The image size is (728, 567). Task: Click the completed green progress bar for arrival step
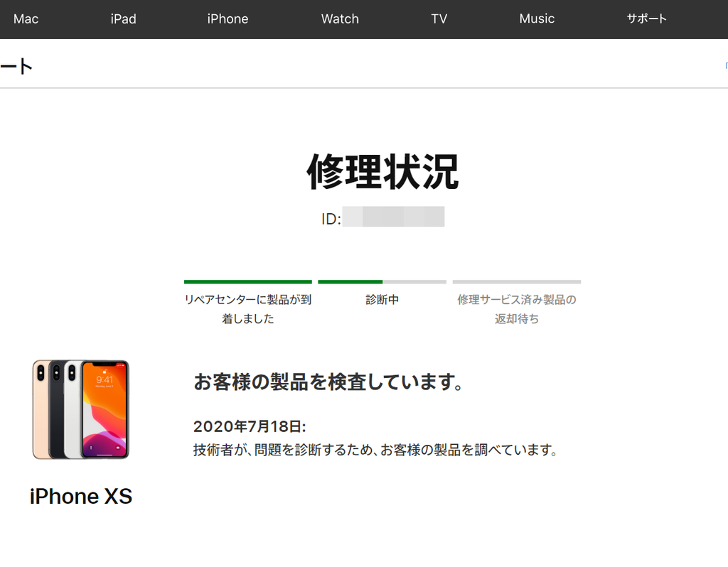click(248, 281)
